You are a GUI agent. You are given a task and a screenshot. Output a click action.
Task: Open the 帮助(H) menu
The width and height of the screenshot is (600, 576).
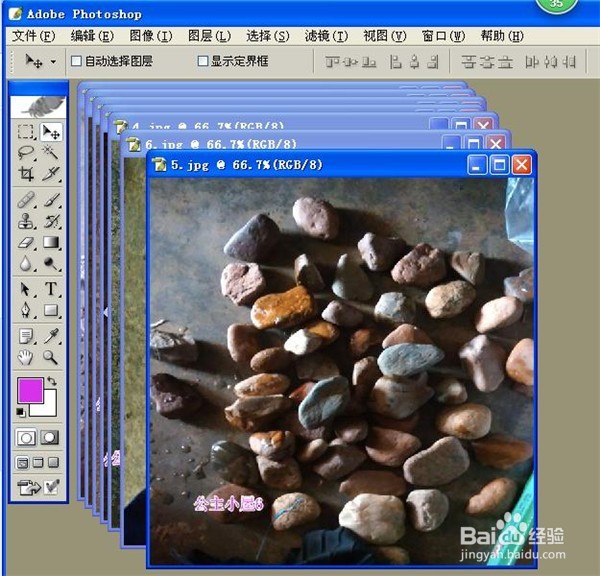(502, 36)
